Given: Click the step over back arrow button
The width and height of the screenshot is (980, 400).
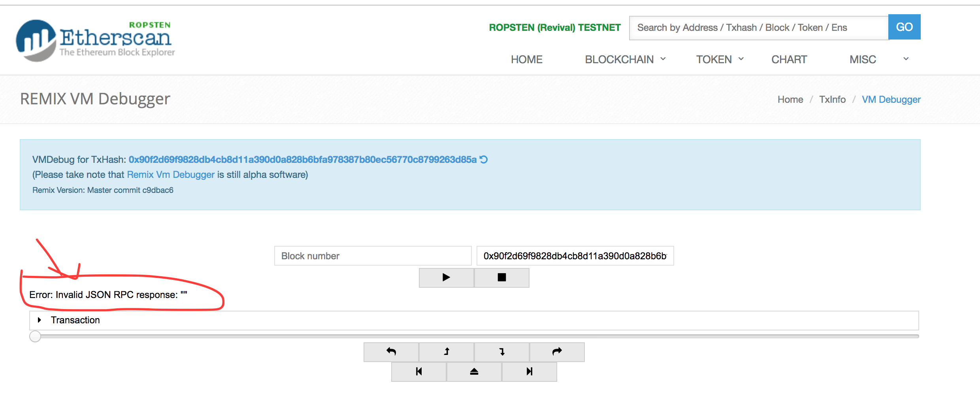Looking at the screenshot, I should (391, 352).
